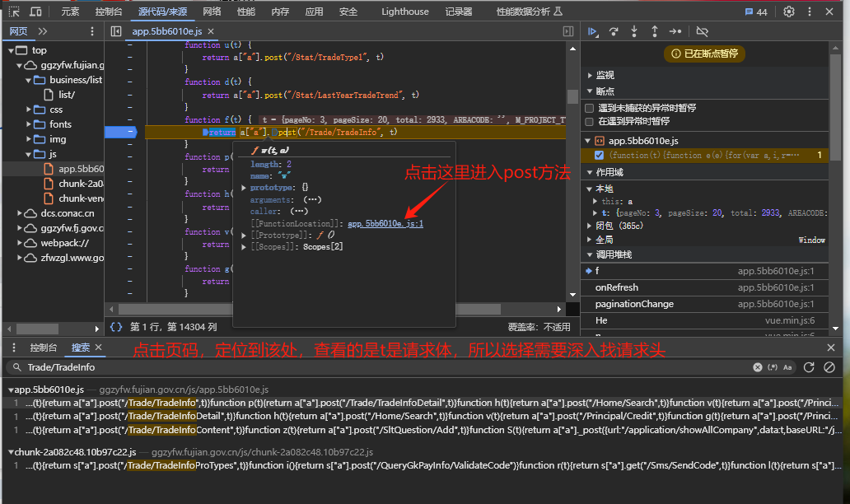Image resolution: width=850 pixels, height=504 pixels.
Task: Open more tabs chevron beside 网页
Action: coord(43,31)
